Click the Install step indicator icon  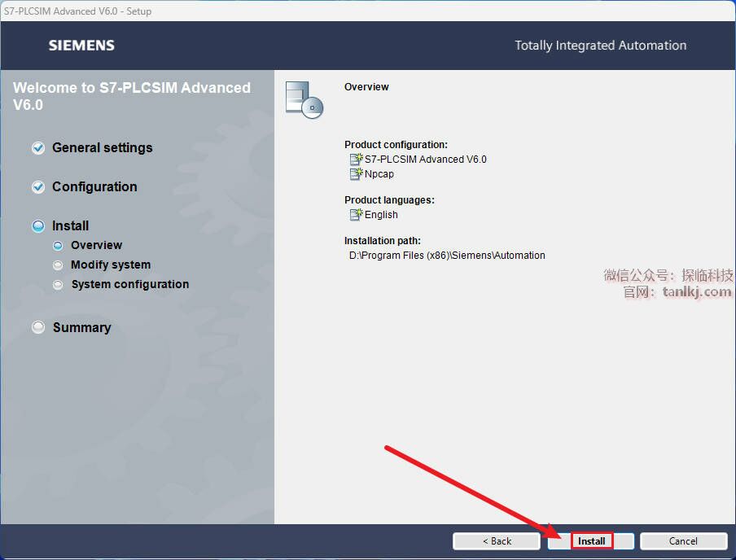point(38,225)
